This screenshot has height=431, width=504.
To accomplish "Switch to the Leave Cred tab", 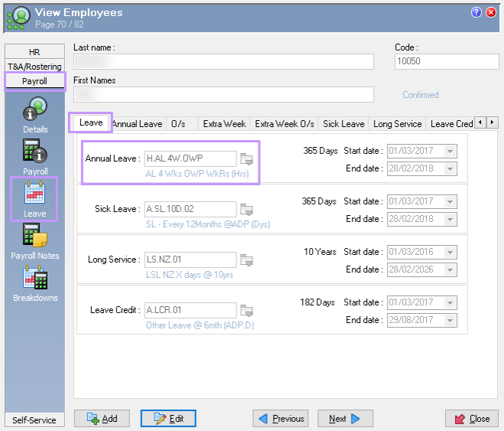I will (451, 124).
